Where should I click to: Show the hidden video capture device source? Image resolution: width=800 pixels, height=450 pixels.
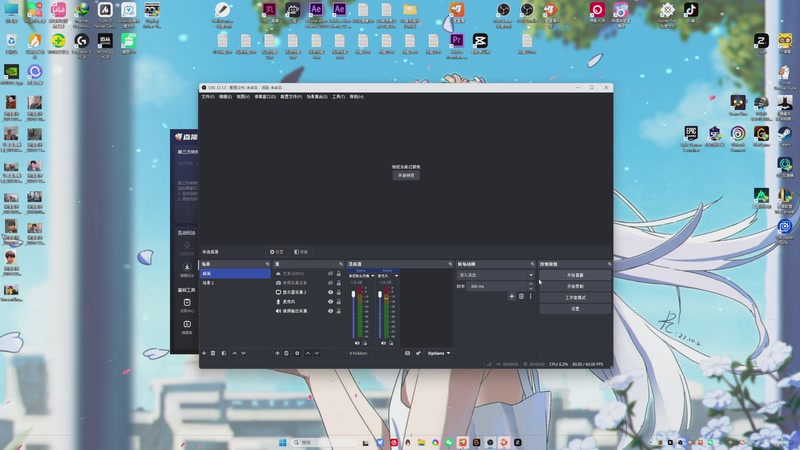point(330,283)
